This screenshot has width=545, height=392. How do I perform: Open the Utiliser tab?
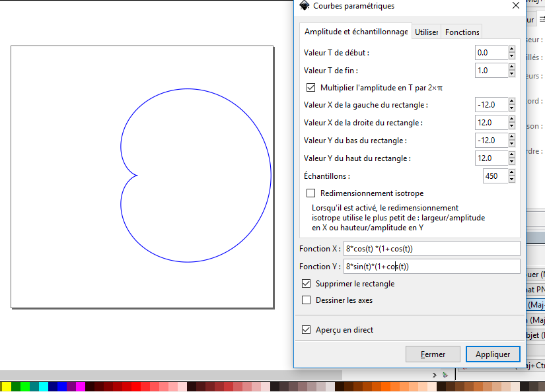pyautogui.click(x=426, y=32)
